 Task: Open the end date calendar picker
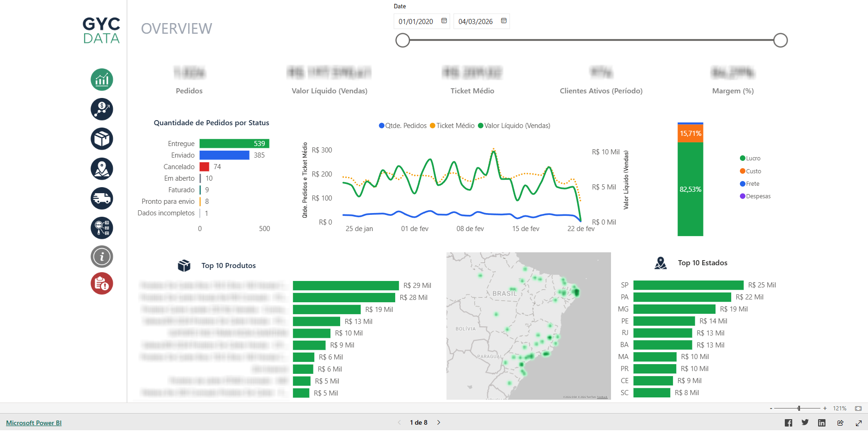pyautogui.click(x=504, y=21)
